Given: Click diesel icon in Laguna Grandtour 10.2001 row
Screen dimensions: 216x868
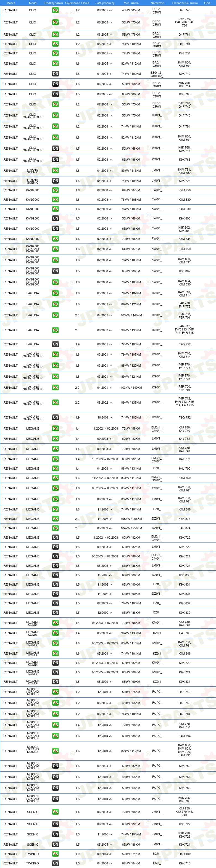Looking at the screenshot, I should (55, 417).
